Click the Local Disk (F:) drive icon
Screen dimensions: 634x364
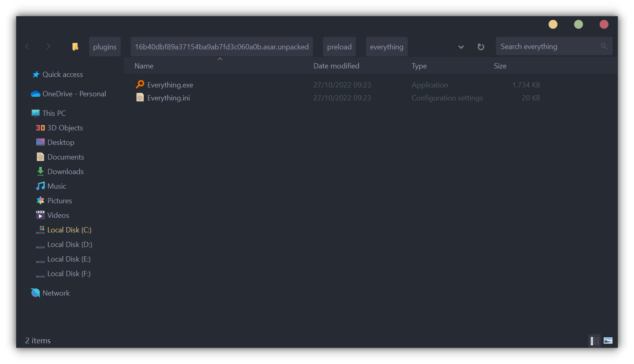40,276
